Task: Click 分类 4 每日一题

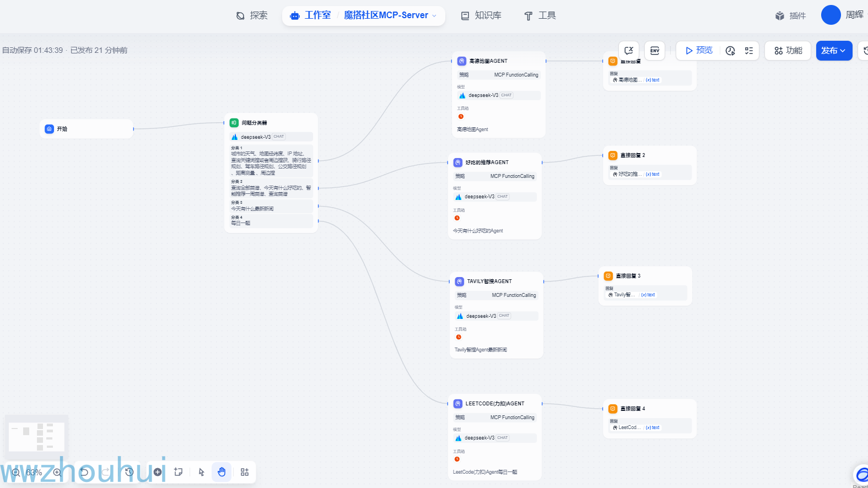Action: [x=271, y=220]
